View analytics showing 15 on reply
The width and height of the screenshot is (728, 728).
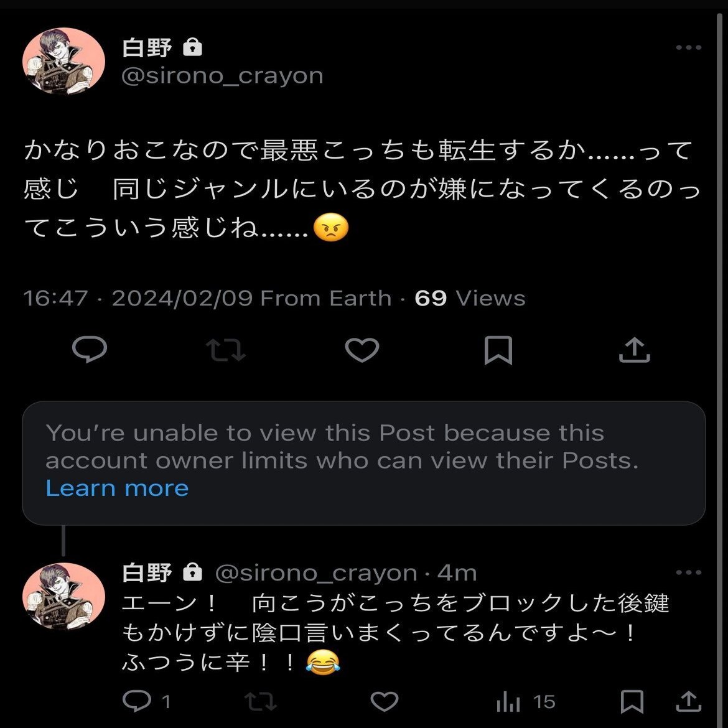pyautogui.click(x=525, y=702)
